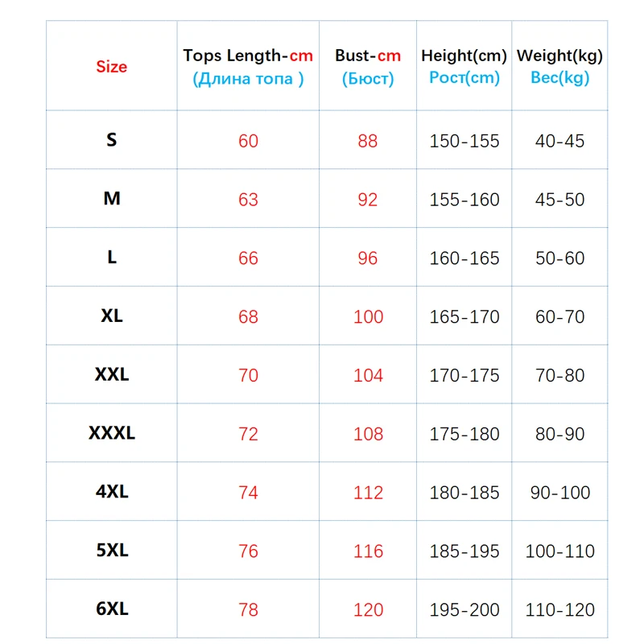Click tops length value 63

click(x=248, y=200)
